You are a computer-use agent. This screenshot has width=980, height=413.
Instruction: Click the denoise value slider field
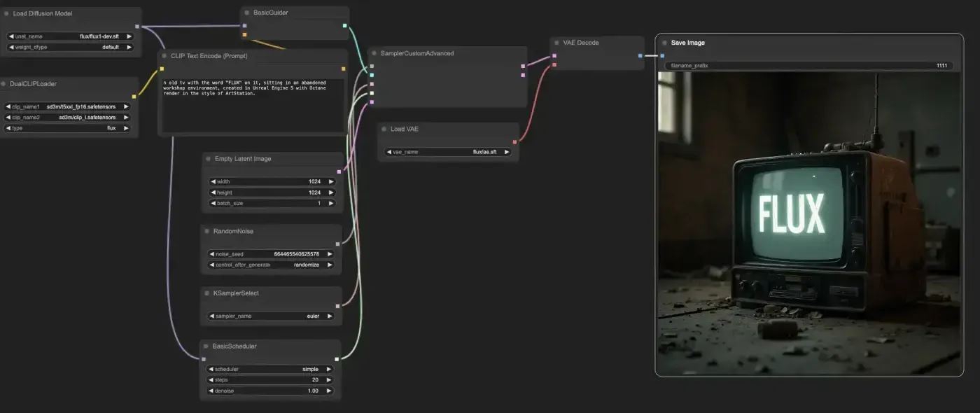[x=271, y=391]
